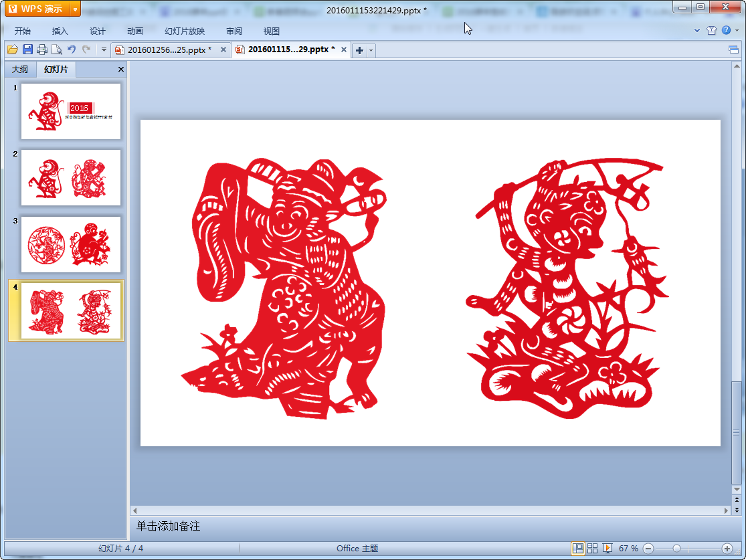Click the Open file folder icon

(x=13, y=50)
